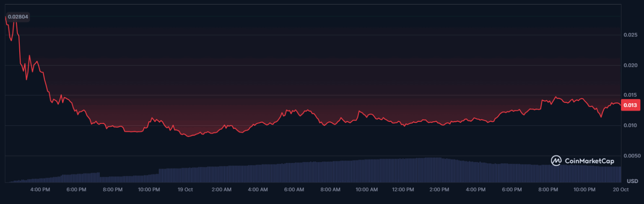
Task: Select the 0.025 price axis label
Action: coord(630,35)
